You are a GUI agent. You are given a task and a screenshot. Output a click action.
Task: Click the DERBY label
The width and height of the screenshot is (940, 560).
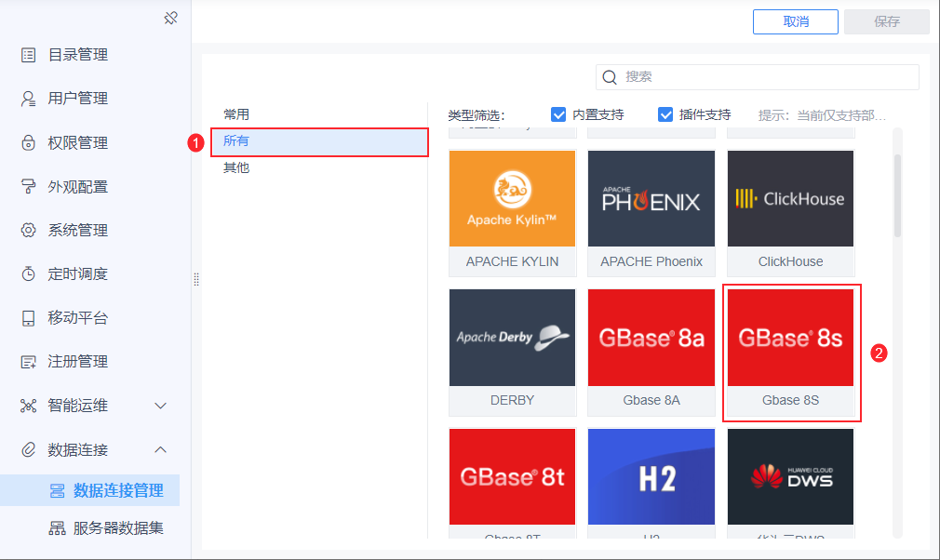pos(512,400)
